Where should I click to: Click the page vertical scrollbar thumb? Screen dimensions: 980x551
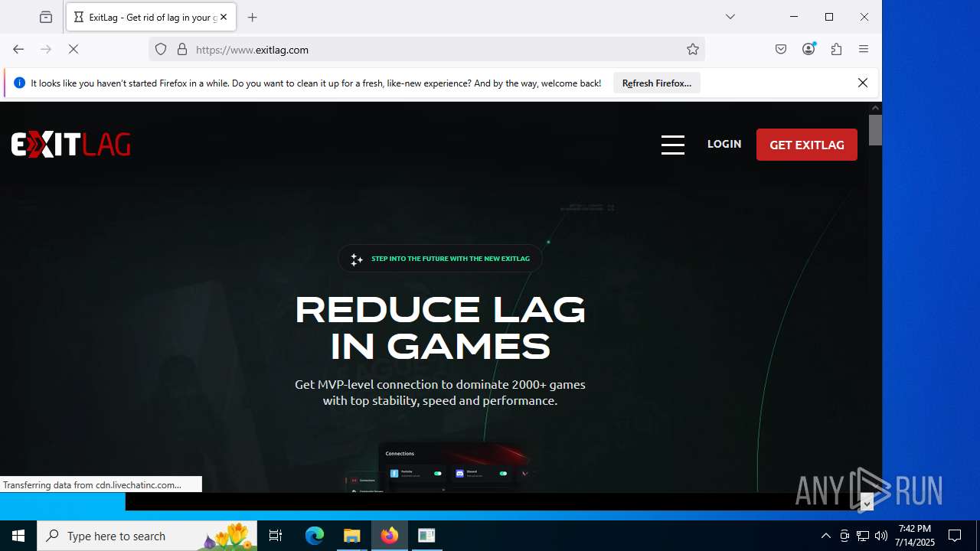[x=875, y=130]
